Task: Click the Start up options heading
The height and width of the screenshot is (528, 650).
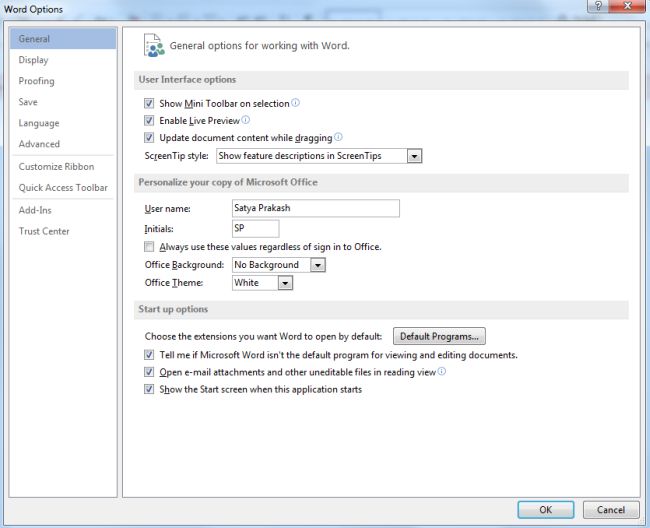Action: point(173,309)
